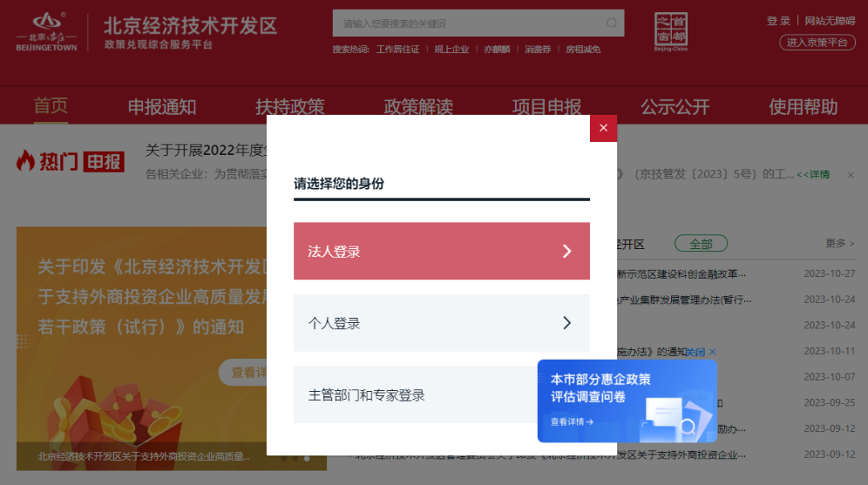Click the search magnifier icon
868x485 pixels.
click(x=611, y=23)
